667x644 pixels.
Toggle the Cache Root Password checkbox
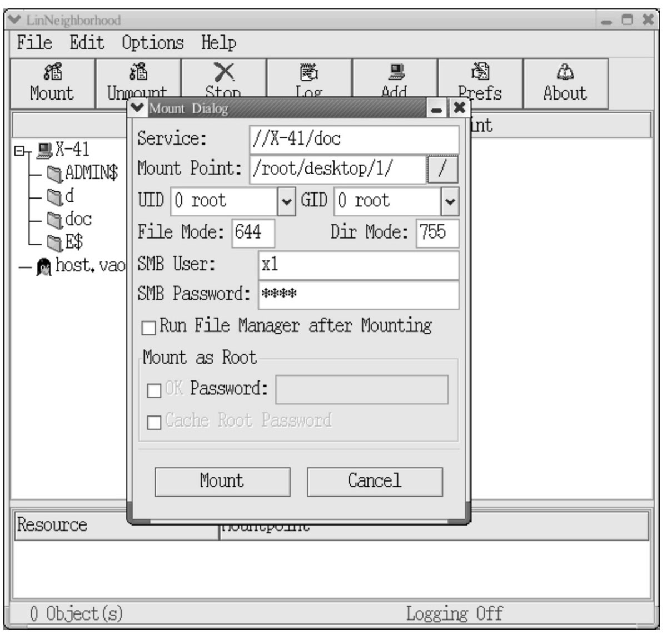click(x=154, y=423)
